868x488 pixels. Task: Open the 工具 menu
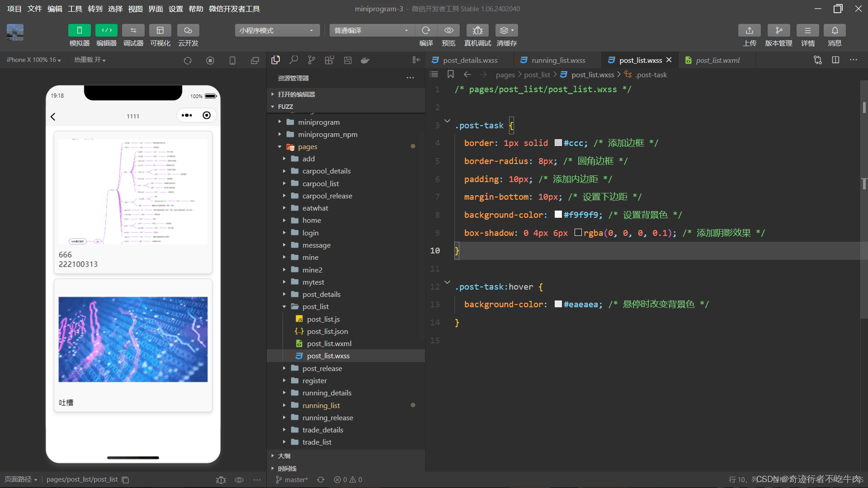click(75, 9)
